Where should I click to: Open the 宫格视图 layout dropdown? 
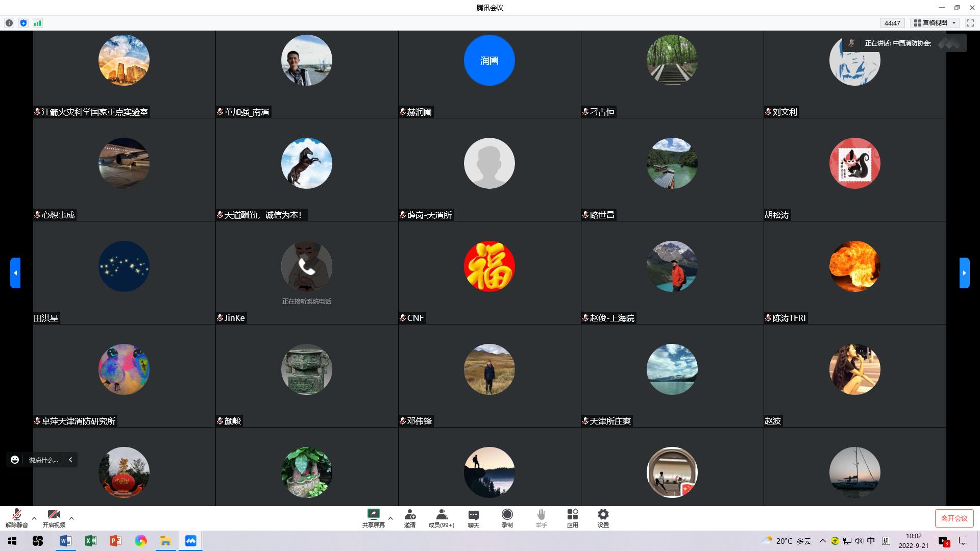(935, 23)
